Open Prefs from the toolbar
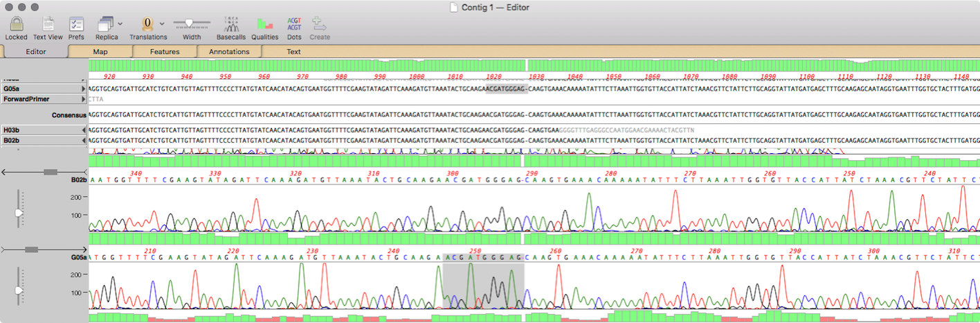 76,25
